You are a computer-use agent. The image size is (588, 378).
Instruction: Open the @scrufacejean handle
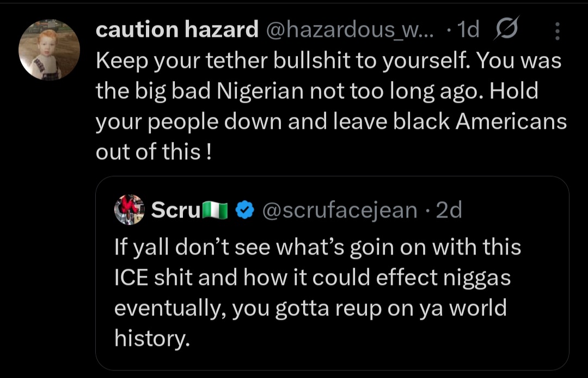(339, 210)
